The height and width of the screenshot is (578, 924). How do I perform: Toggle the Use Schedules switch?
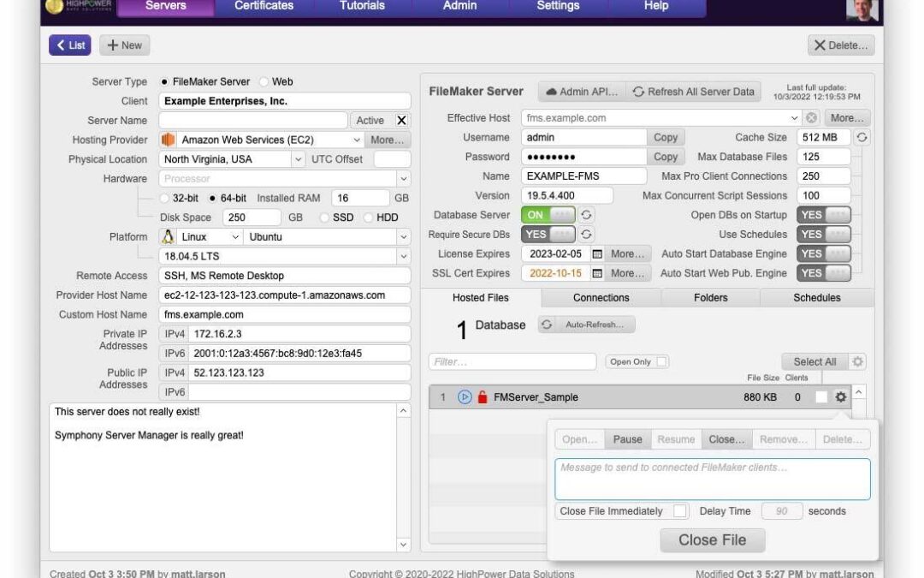point(824,235)
